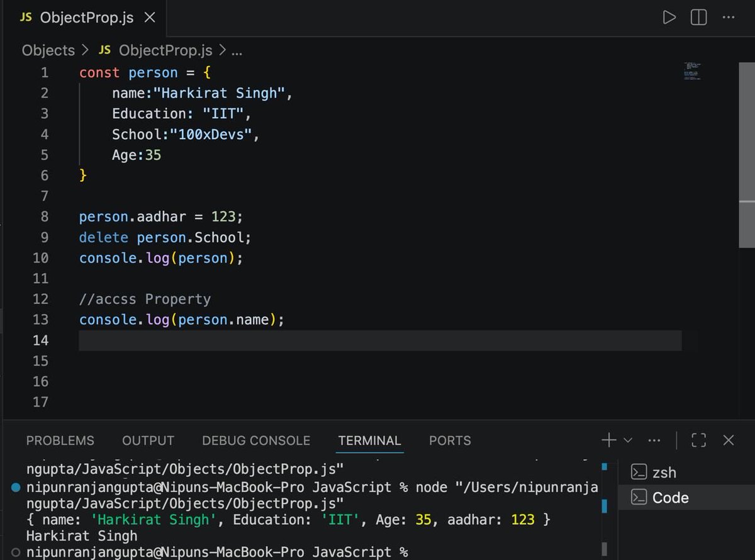755x560 pixels.
Task: Click the editor vertical scrollbar
Action: [747, 154]
